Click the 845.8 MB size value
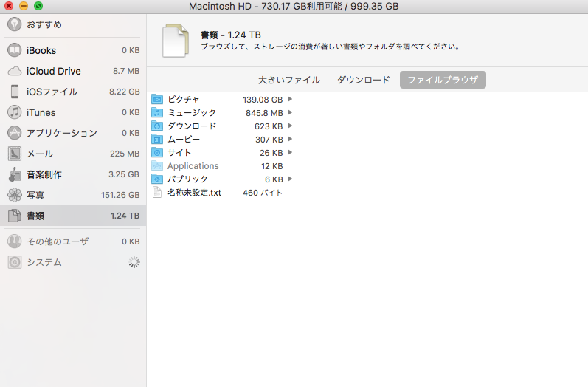 [264, 113]
